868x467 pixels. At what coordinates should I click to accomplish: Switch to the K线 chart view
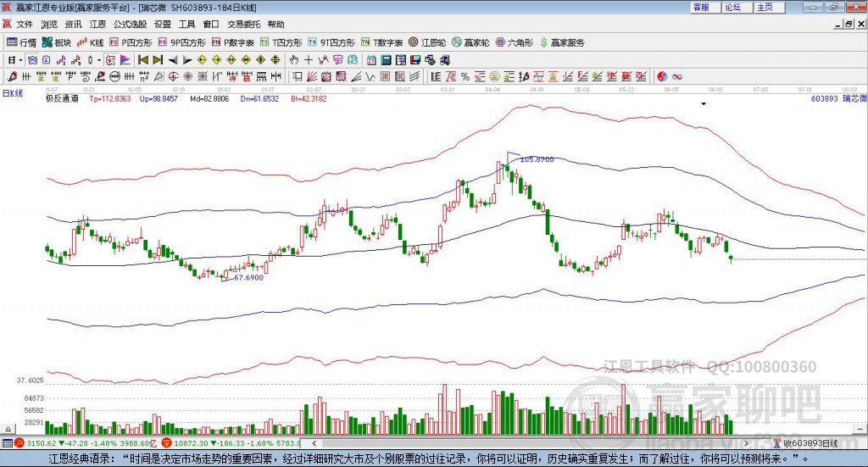coord(90,42)
